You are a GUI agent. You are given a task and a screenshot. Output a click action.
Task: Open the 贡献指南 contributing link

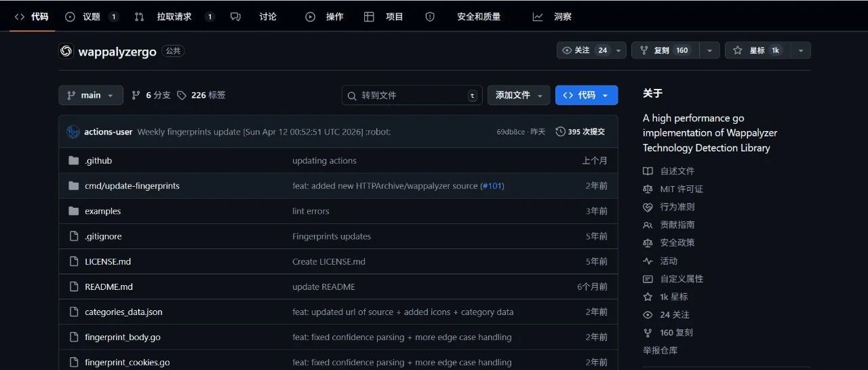669,225
